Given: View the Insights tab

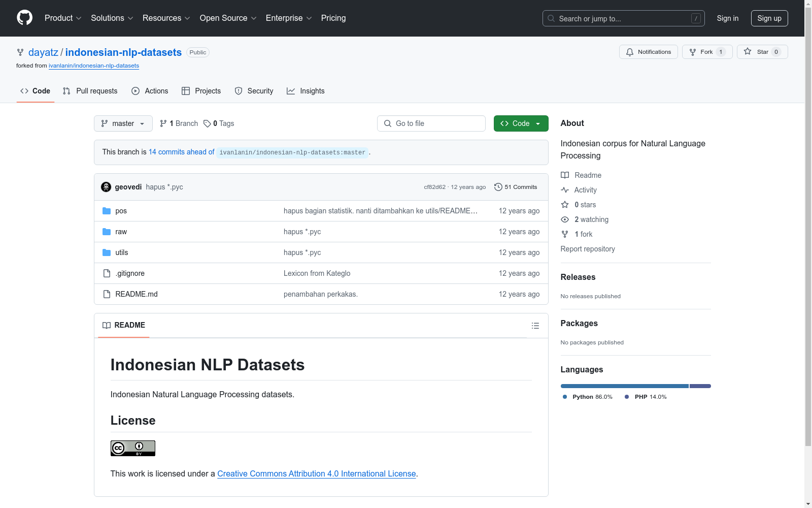Looking at the screenshot, I should coord(306,91).
